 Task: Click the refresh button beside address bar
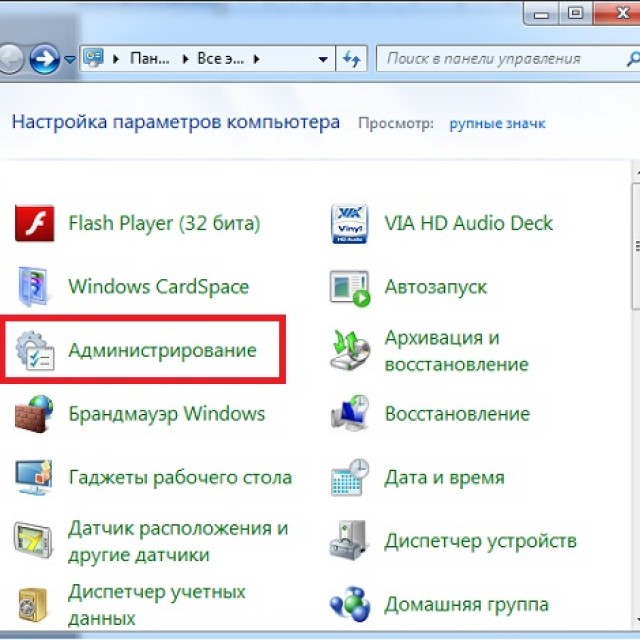point(351,59)
